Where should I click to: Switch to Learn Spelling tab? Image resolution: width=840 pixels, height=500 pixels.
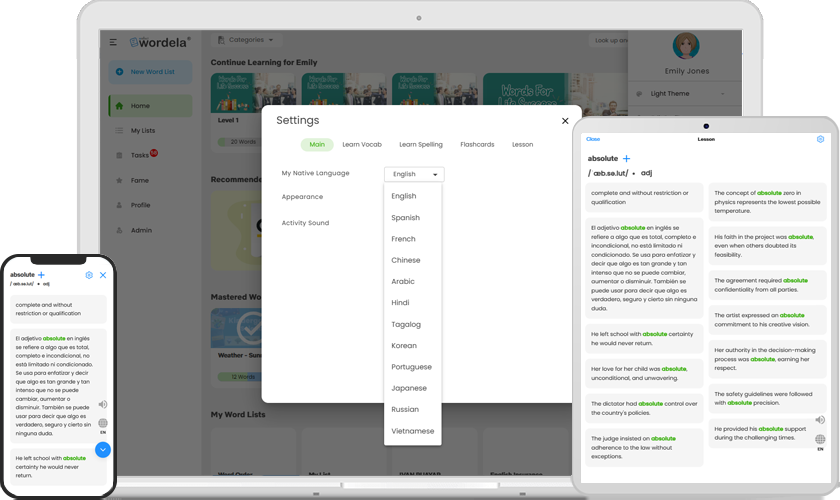[421, 145]
